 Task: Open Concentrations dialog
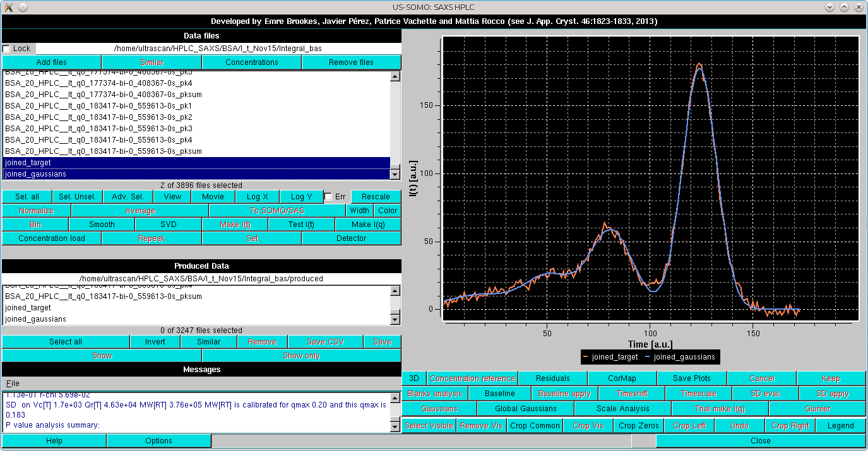click(x=252, y=62)
